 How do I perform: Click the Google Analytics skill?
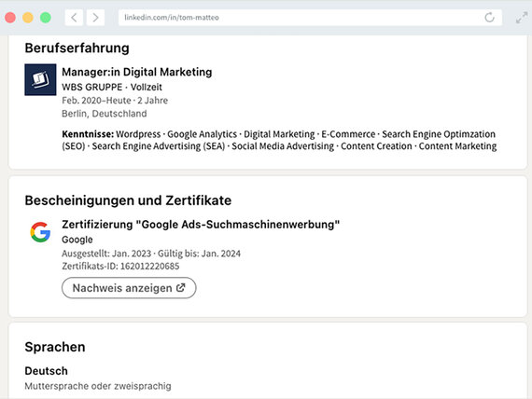pos(202,134)
